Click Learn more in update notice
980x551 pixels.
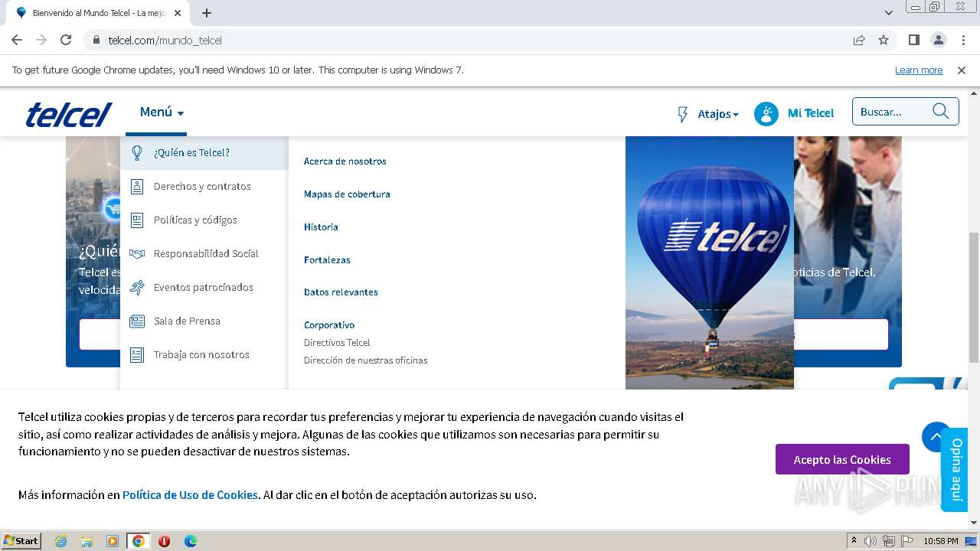pyautogui.click(x=919, y=70)
